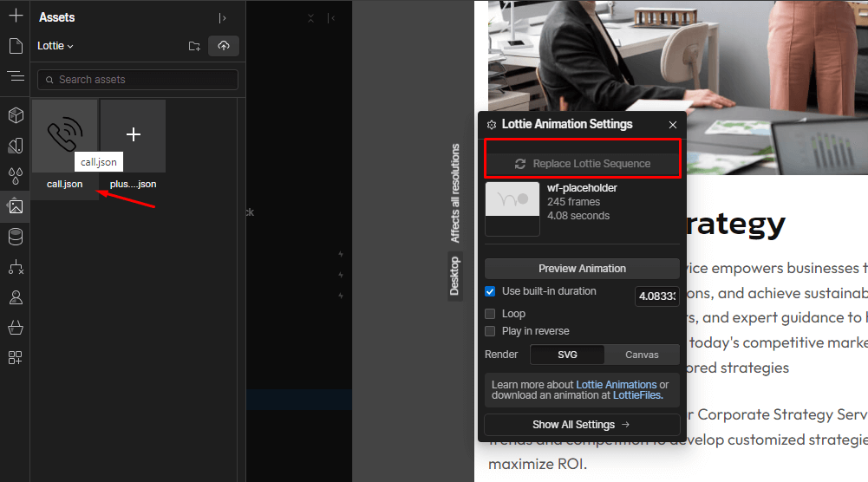Open the Ecommerce basket icon

16,328
